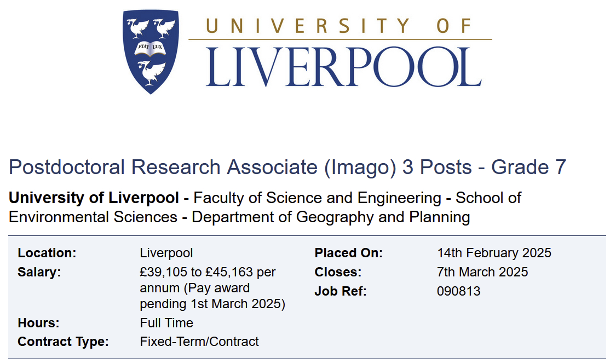Click the Contract Type label
Screen dimensions: 610x364
coord(63,342)
